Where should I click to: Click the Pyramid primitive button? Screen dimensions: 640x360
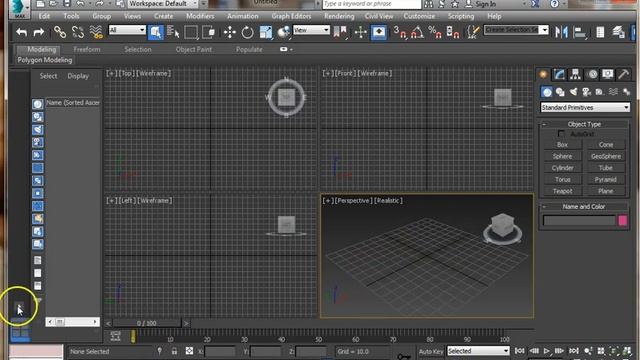[606, 180]
